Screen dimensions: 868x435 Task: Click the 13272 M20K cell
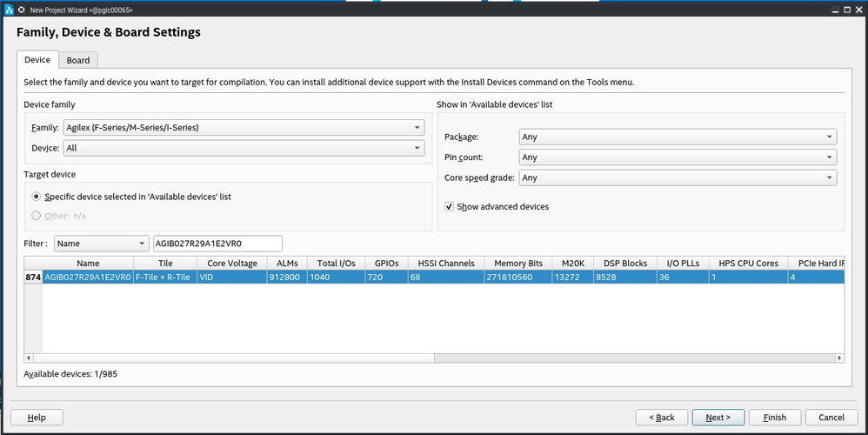tap(573, 277)
